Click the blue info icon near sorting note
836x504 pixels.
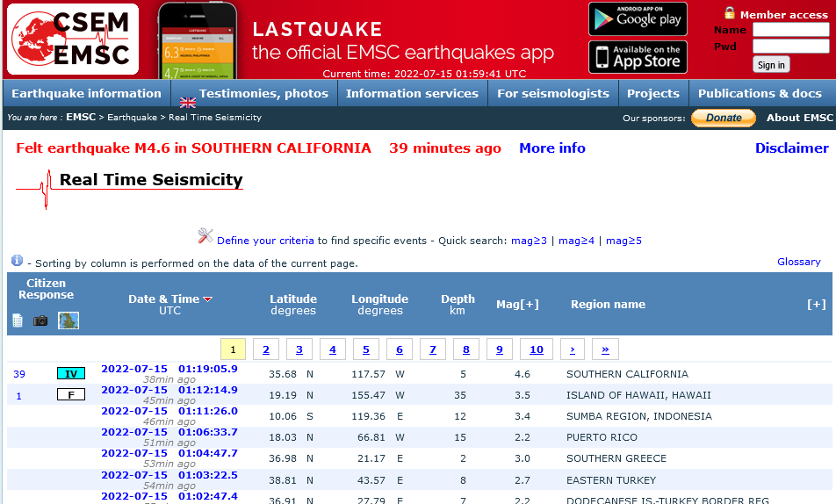click(x=17, y=260)
